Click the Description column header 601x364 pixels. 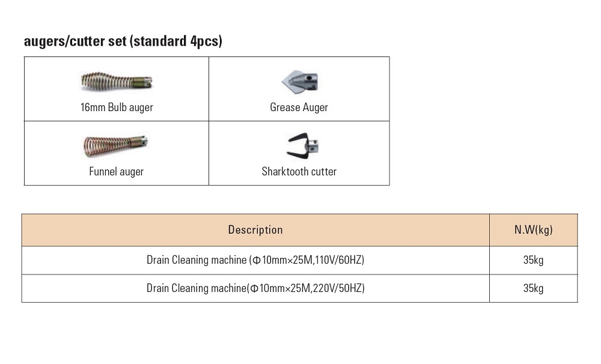point(255,230)
